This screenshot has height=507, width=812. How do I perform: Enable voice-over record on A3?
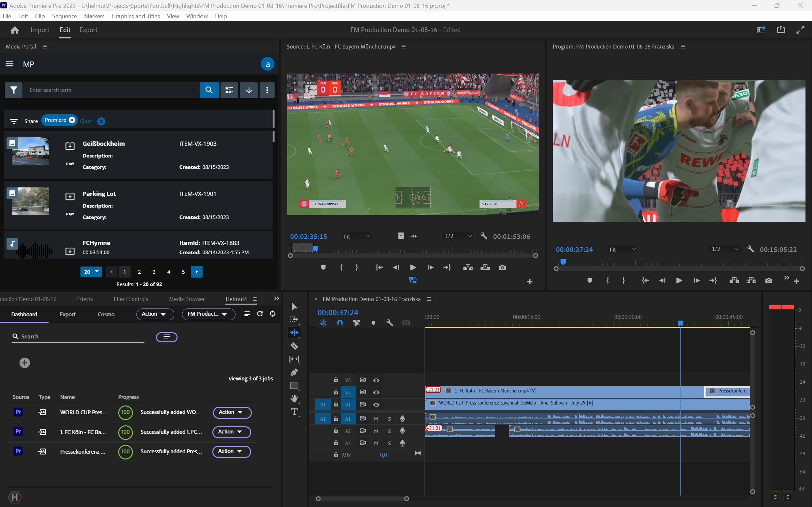(x=402, y=443)
